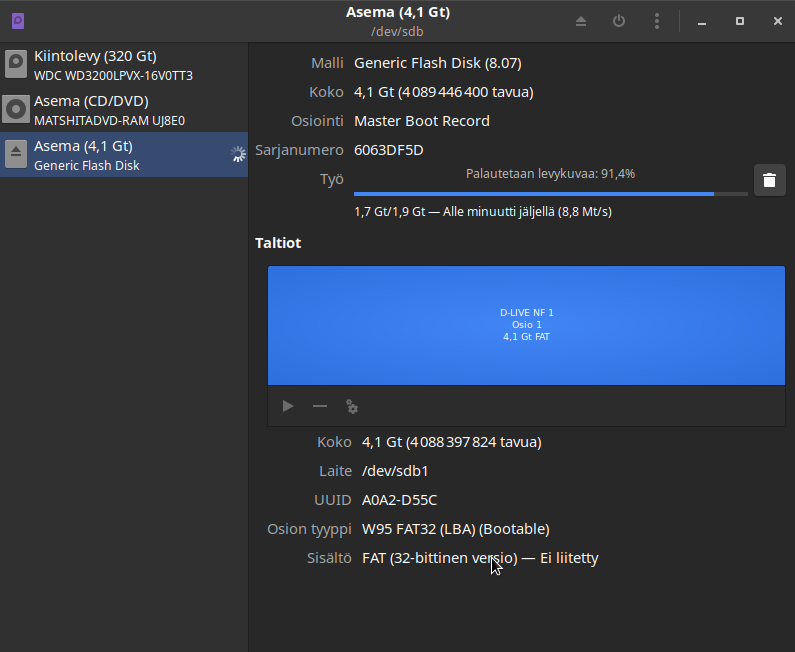795x652 pixels.
Task: Cancel the image restore with the trash button
Action: tap(769, 180)
